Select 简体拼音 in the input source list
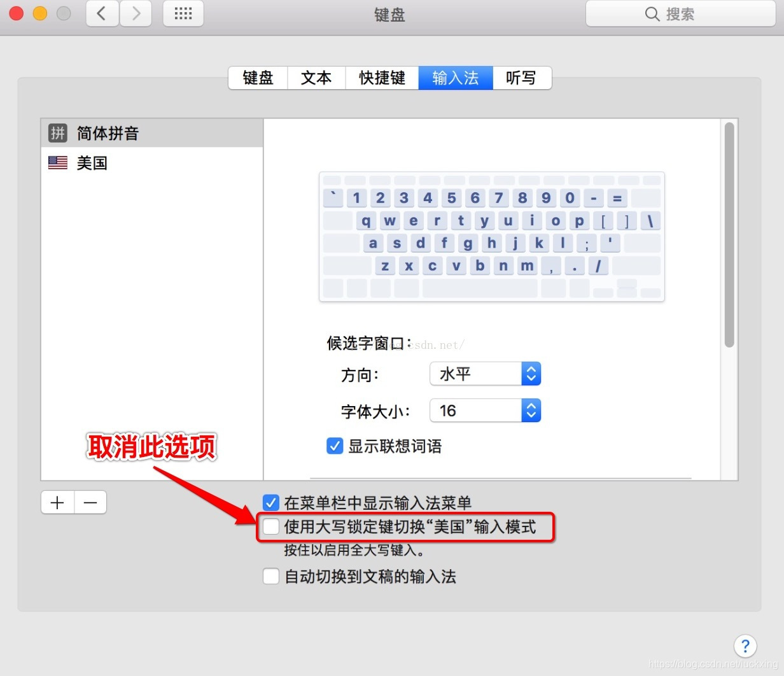This screenshot has width=784, height=676. point(152,133)
